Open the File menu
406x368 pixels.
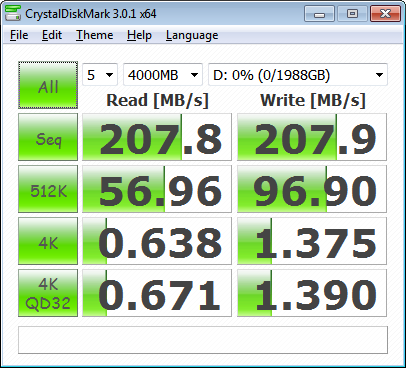coord(19,35)
